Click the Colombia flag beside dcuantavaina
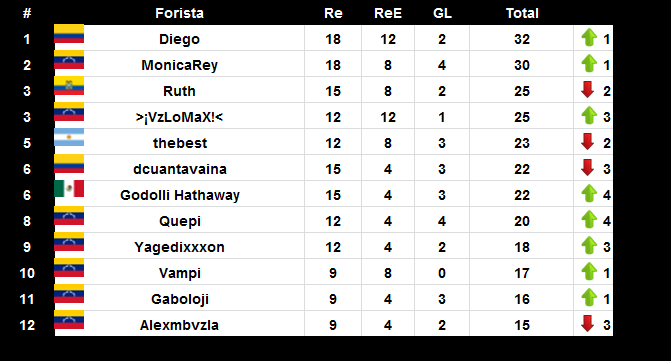The height and width of the screenshot is (361, 671). (x=69, y=164)
